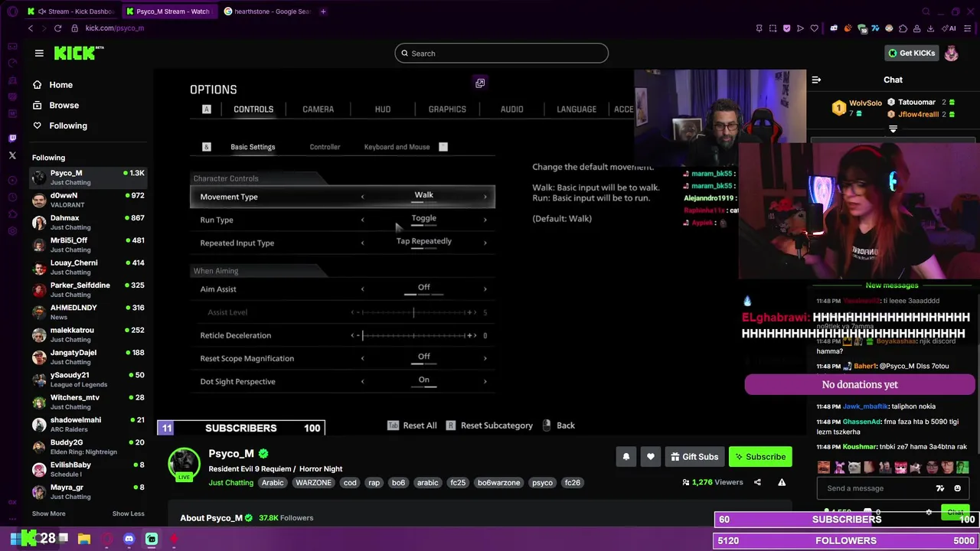Click right arrow for Movement Type
This screenshot has height=551, width=980.
485,197
